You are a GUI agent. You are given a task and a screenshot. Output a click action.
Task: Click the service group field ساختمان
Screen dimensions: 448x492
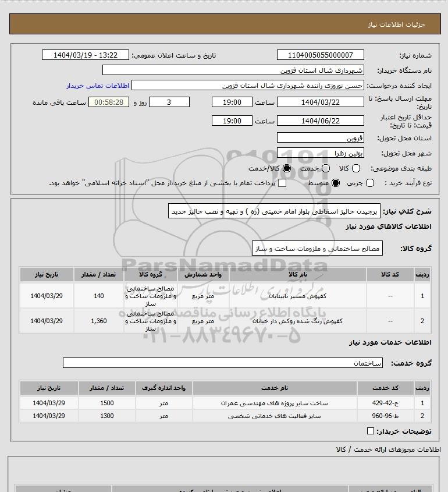point(223,363)
